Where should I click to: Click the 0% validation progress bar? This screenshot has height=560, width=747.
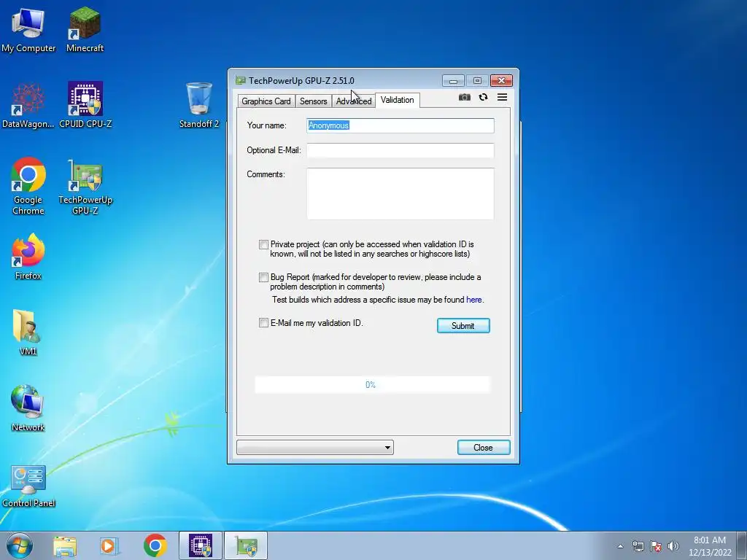pos(372,385)
